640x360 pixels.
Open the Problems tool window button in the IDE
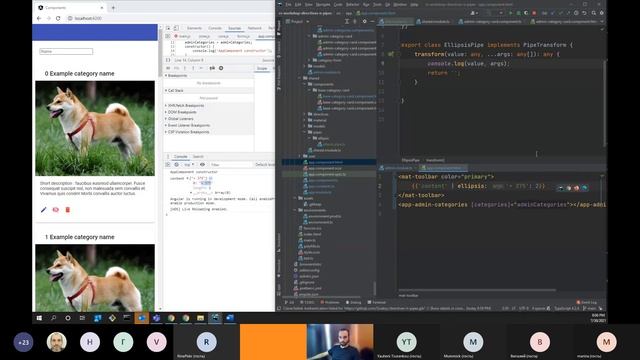click(x=330, y=302)
